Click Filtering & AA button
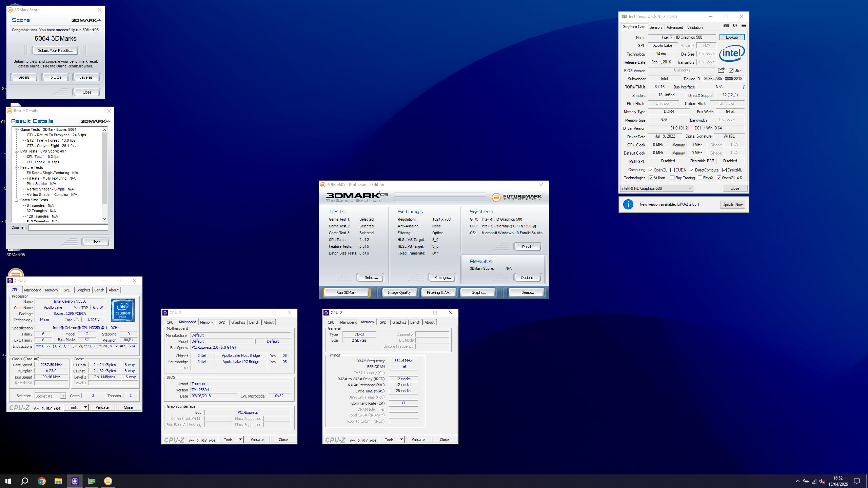Viewport: 868px width, 488px height. (439, 292)
